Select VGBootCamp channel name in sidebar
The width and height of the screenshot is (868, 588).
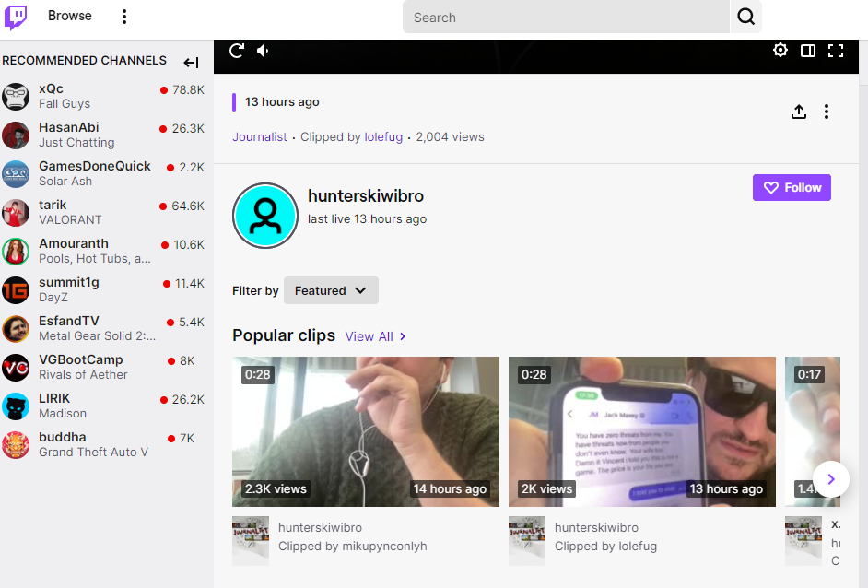(81, 359)
